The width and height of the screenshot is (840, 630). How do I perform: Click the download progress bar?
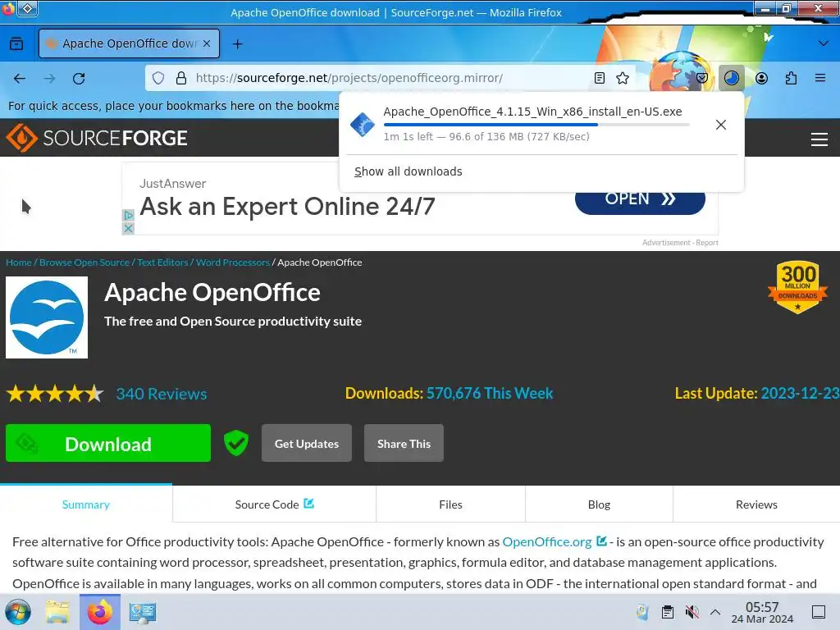536,125
